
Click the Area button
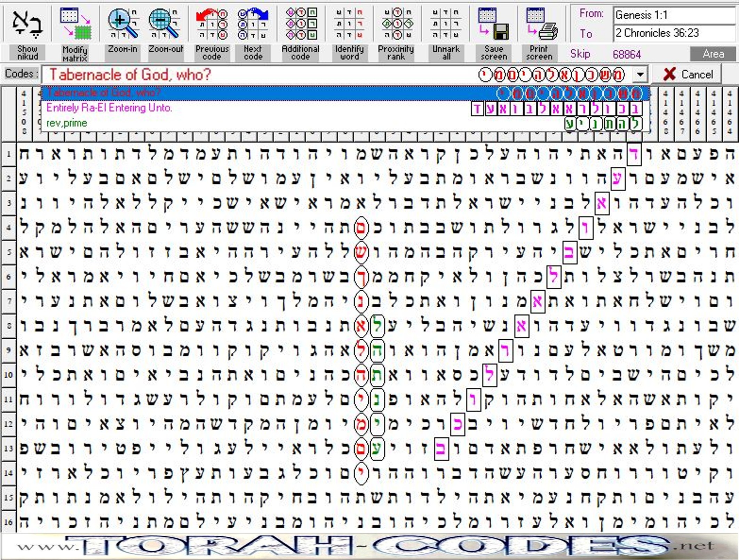713,54
